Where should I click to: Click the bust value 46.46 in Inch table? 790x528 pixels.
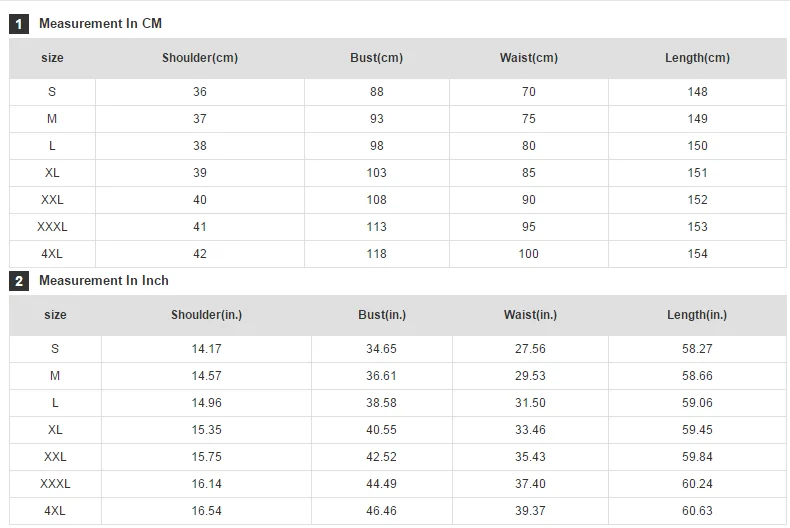tap(381, 511)
